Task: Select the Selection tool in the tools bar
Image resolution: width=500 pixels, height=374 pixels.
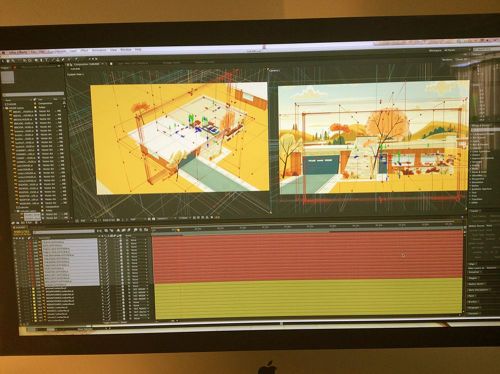Action: pos(3,61)
